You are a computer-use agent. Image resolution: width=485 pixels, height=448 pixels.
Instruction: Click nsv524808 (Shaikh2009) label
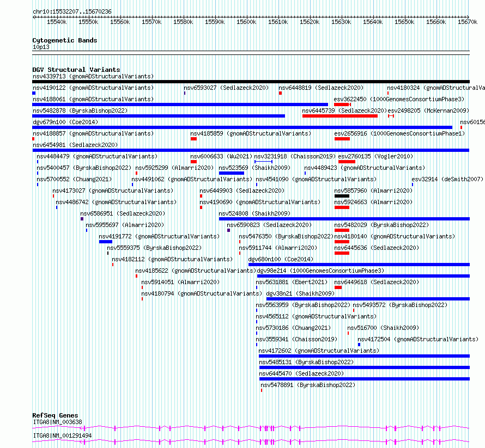254,213
